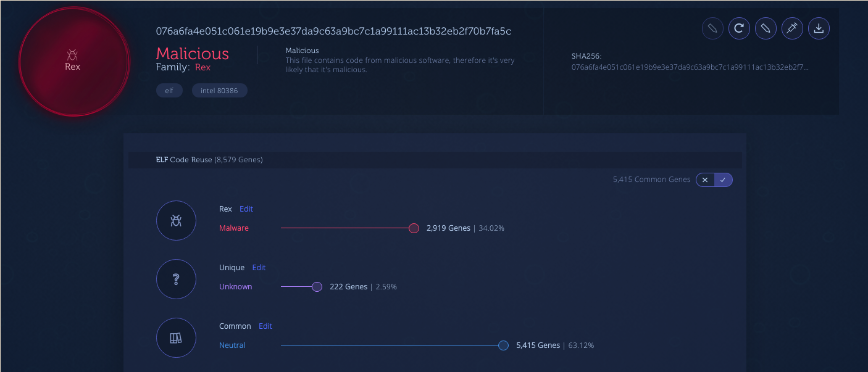
Task: Click the brighter pencil edit icon
Action: (766, 28)
